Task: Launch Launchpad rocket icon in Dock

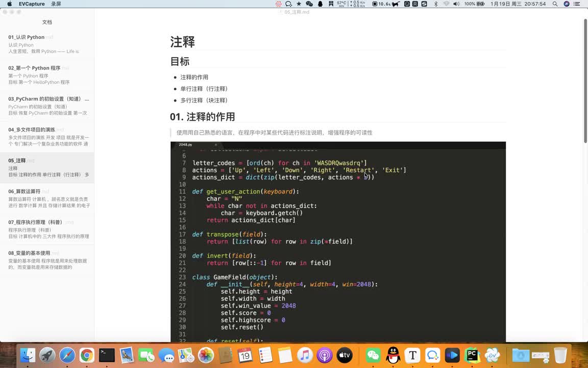Action: coord(47,355)
